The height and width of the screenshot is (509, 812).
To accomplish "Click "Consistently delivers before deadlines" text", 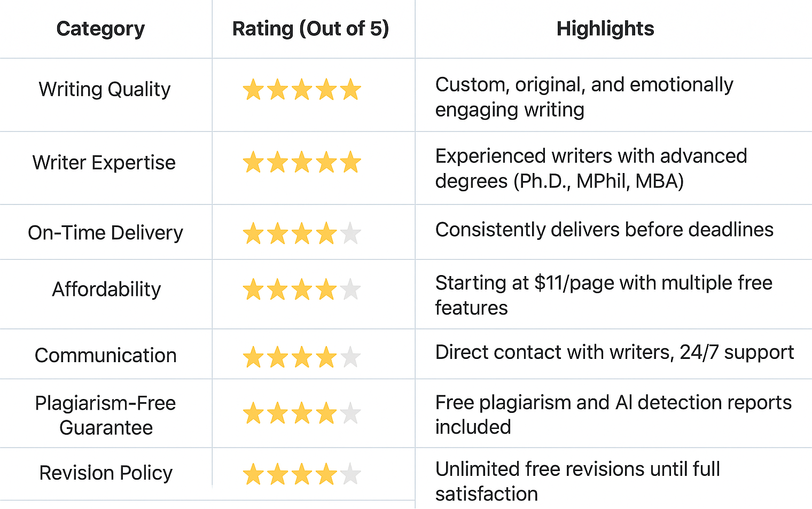I will [604, 230].
